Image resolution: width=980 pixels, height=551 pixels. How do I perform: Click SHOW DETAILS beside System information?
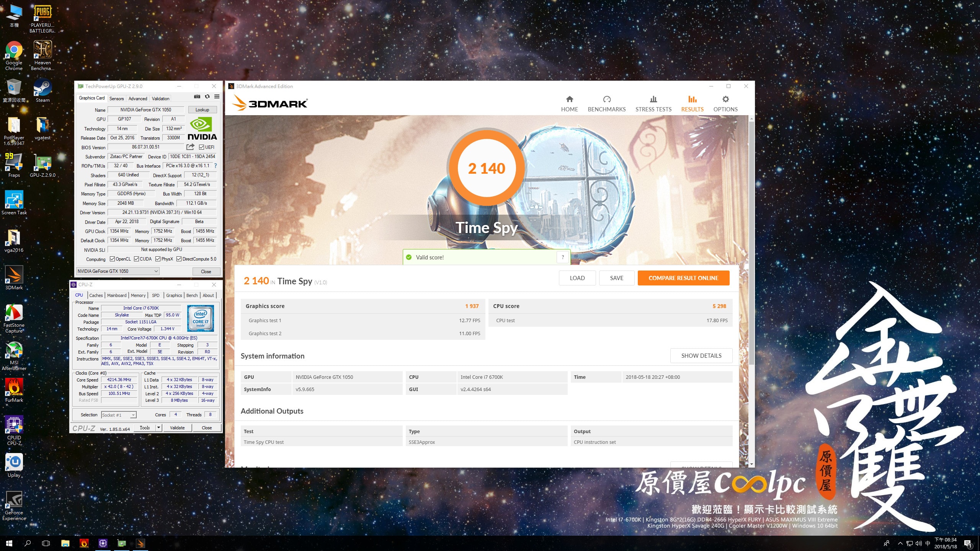click(701, 356)
